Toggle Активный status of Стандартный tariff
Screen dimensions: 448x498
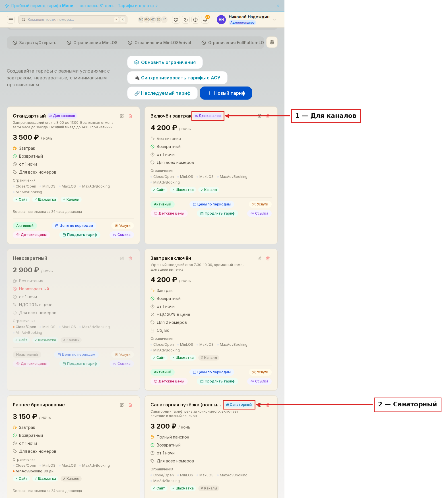tap(25, 226)
